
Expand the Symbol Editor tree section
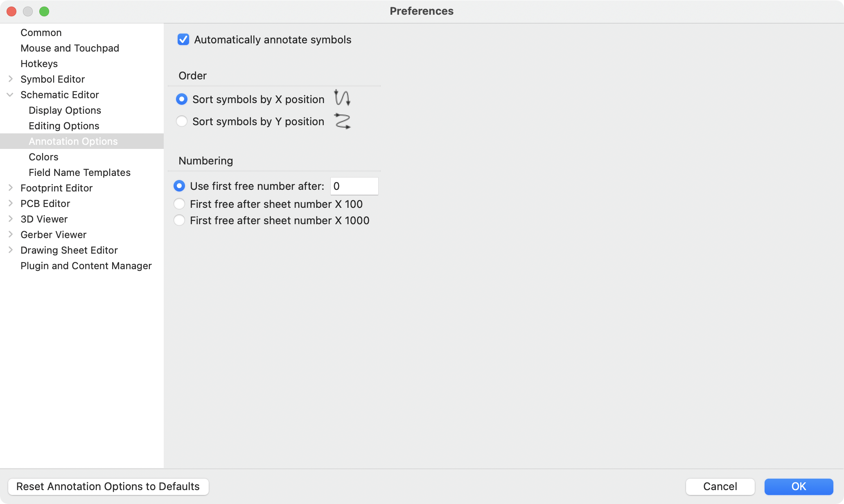click(x=11, y=79)
